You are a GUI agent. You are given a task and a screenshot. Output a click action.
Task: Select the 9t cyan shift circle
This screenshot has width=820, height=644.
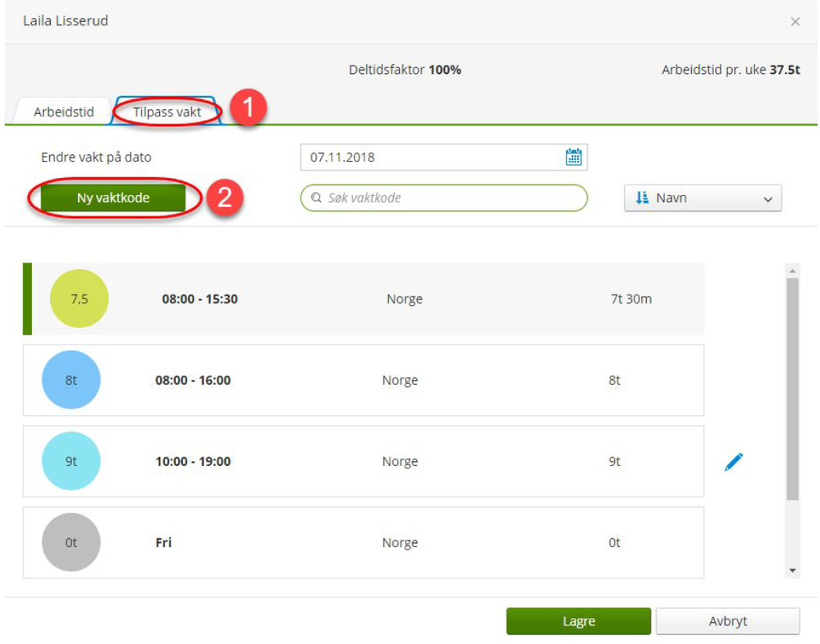[x=71, y=461]
